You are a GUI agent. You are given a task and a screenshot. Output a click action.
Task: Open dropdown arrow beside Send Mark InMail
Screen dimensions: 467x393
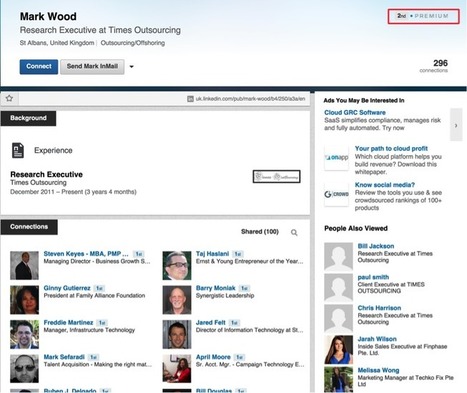pyautogui.click(x=131, y=67)
